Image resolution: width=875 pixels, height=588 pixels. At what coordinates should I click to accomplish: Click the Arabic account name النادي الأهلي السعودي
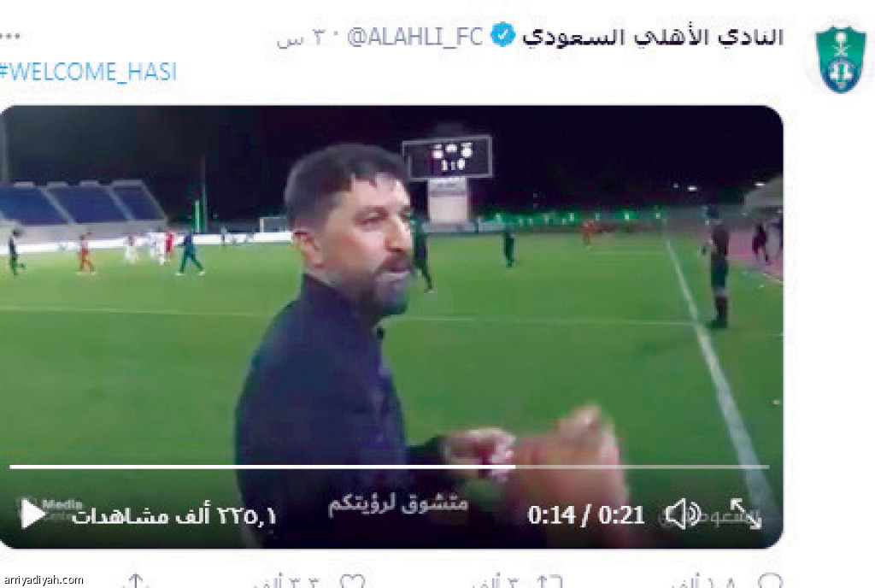click(x=653, y=37)
